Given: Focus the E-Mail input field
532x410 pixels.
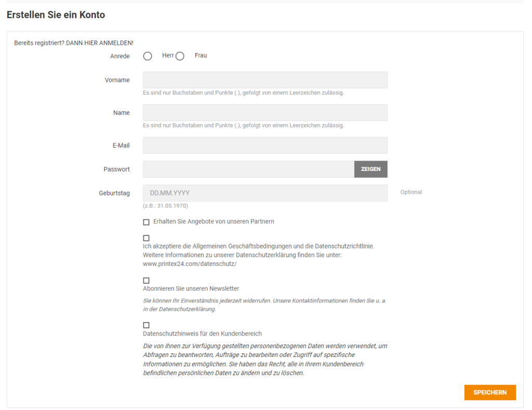Looking at the screenshot, I should 265,146.
